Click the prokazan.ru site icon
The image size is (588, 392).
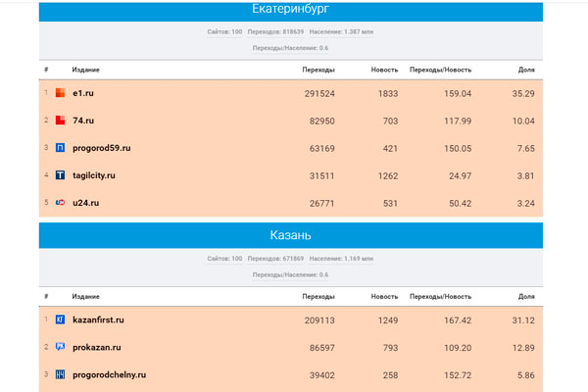[60, 347]
